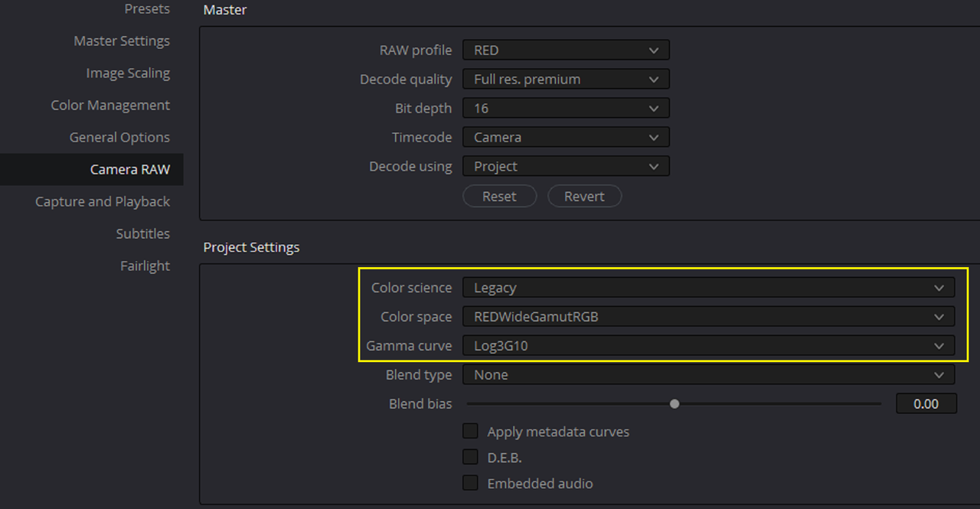Expand the Decode using dropdown
The image size is (980, 509).
click(566, 167)
